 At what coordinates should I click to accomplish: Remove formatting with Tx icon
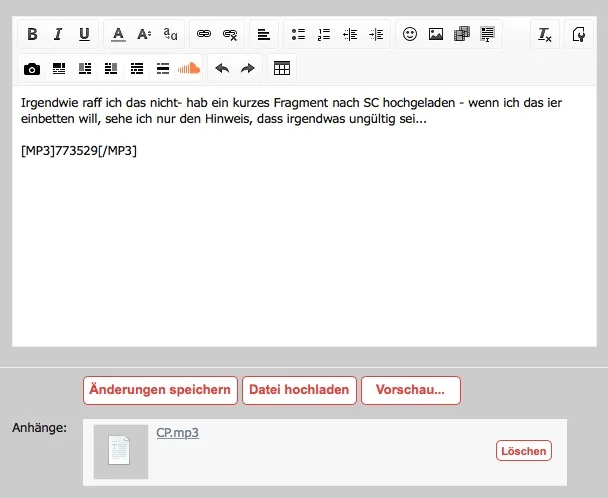545,35
